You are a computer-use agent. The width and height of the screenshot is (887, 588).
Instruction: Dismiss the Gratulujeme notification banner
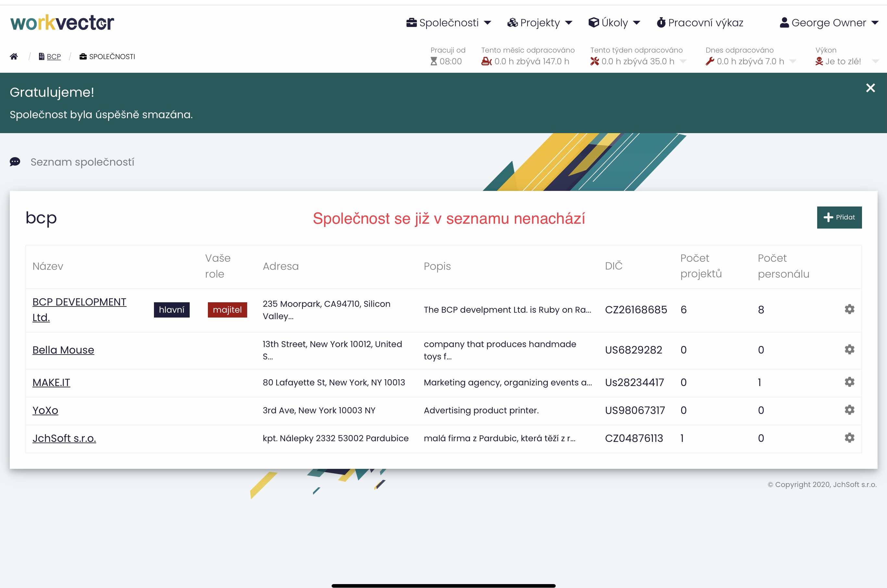pyautogui.click(x=870, y=88)
